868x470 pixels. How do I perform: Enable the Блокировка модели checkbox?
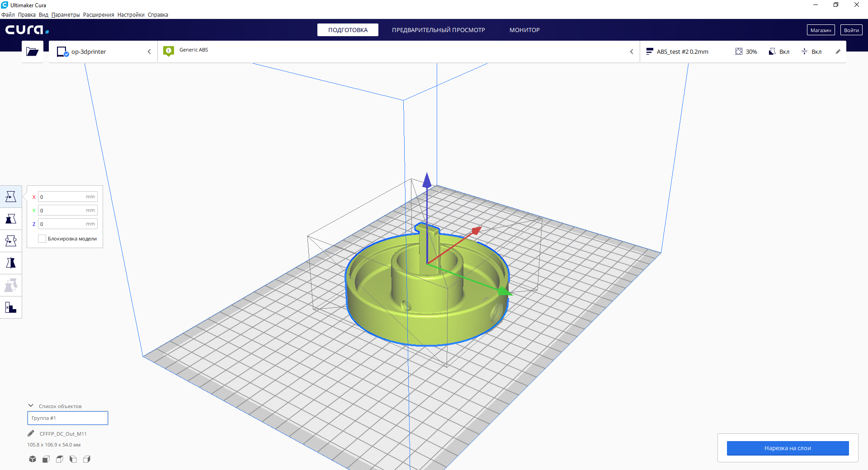coord(42,239)
